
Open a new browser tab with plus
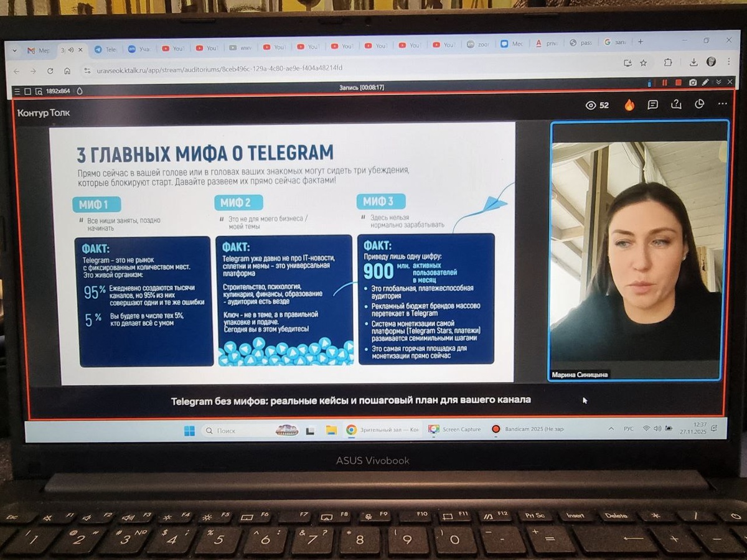tap(640, 42)
